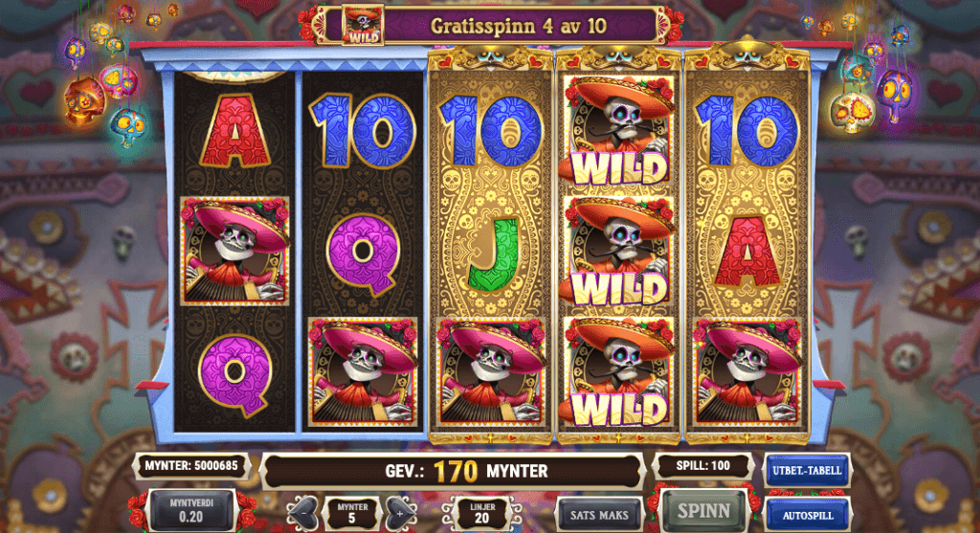The height and width of the screenshot is (533, 980).
Task: Click the bottom WILD skeleton on fourth reel
Action: [x=619, y=372]
